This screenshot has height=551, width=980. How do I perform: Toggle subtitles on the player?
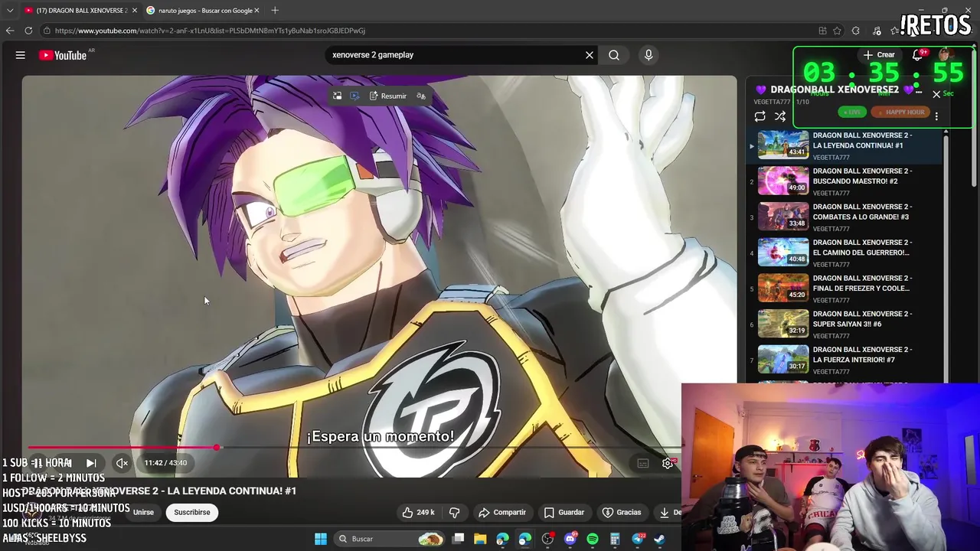pyautogui.click(x=643, y=463)
